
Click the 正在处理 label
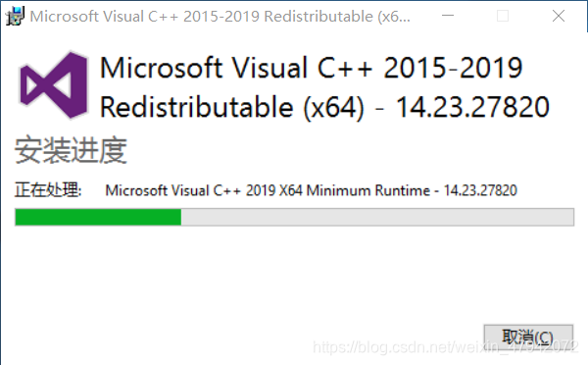click(48, 190)
